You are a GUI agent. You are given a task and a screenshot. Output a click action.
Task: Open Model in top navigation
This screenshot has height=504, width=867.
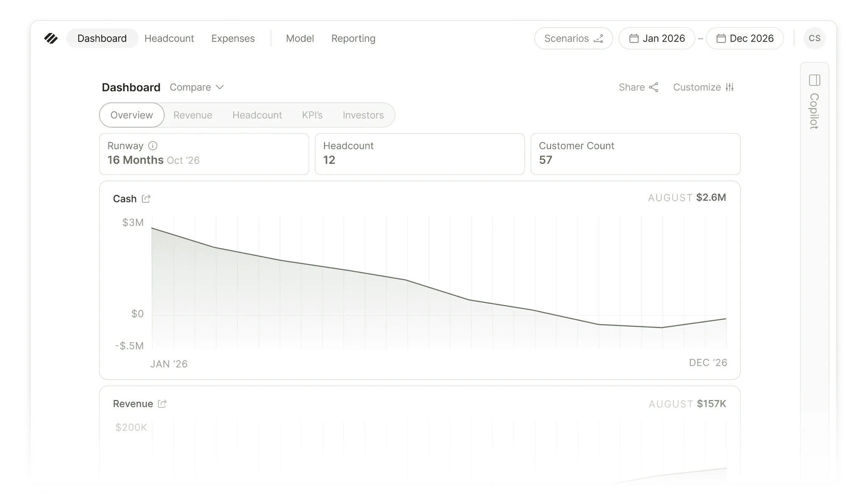click(300, 39)
